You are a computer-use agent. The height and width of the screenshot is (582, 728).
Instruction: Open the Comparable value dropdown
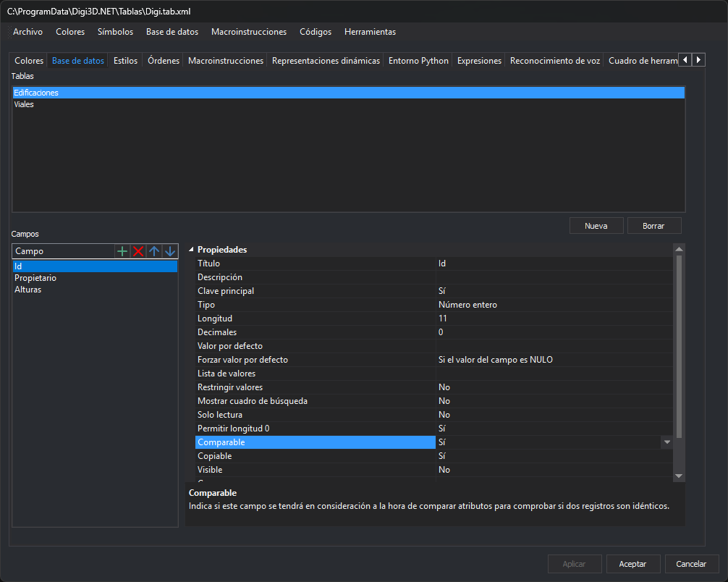pos(666,442)
